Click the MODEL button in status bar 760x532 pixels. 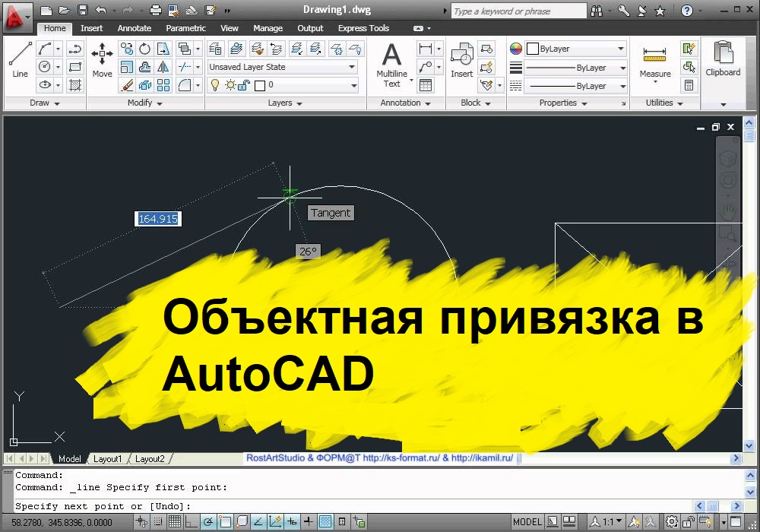point(527,522)
